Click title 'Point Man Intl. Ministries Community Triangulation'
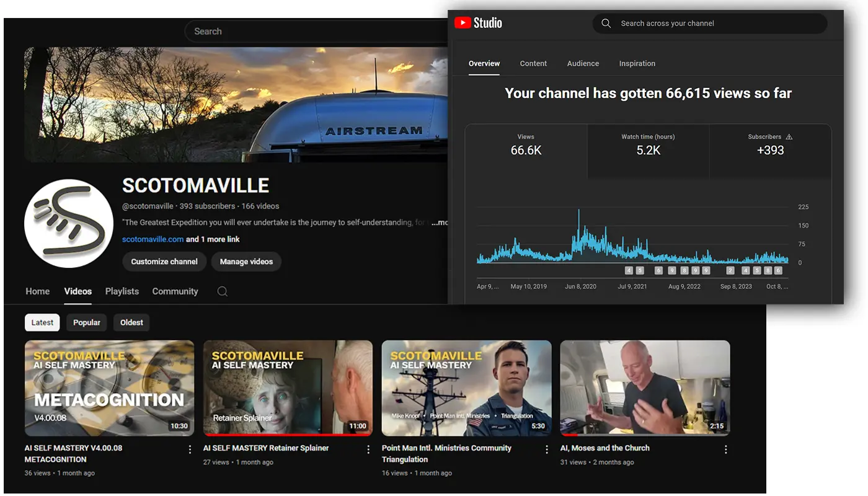This screenshot has width=868, height=496. 446,454
